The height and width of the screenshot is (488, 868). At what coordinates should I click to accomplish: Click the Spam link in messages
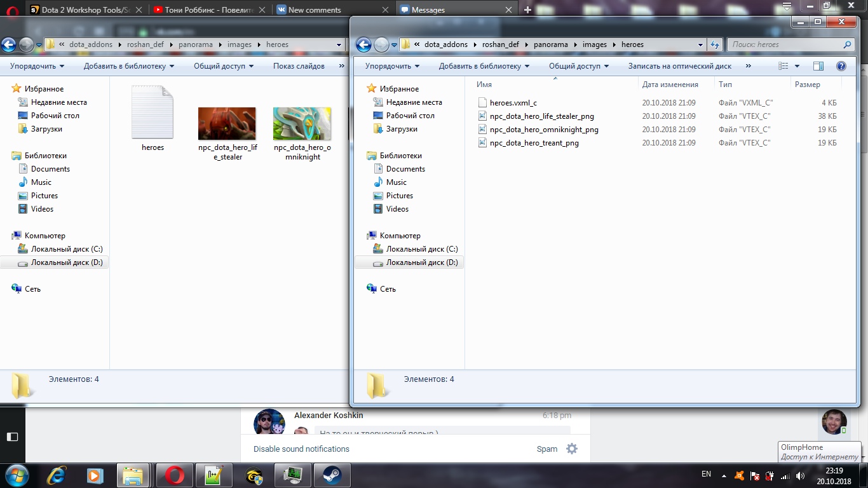tap(546, 449)
